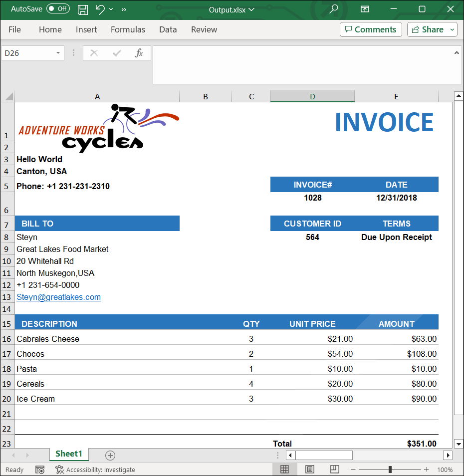Open the File menu

(14, 29)
